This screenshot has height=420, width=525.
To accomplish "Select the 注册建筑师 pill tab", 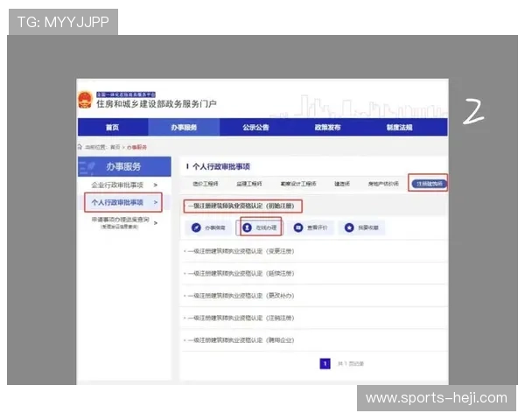I will pos(429,184).
